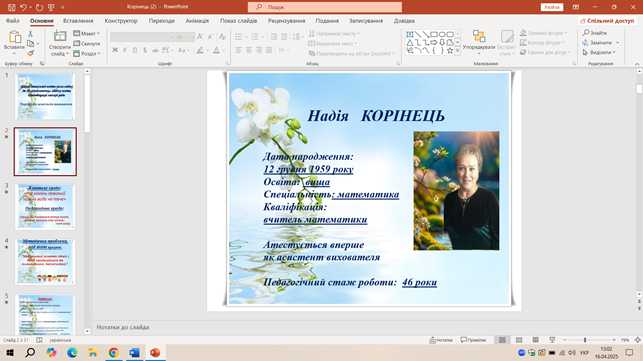Switch to the Анімація tab
This screenshot has height=361, width=643.
(x=197, y=21)
